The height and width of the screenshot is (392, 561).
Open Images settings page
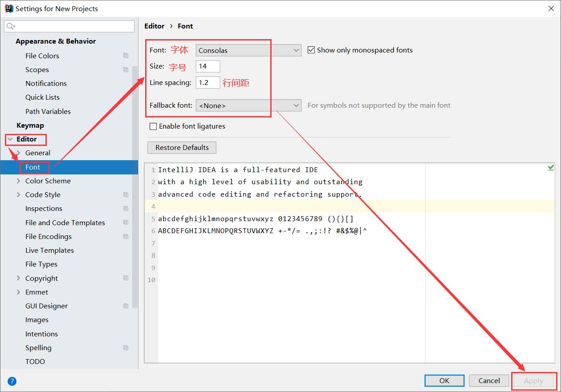[37, 319]
